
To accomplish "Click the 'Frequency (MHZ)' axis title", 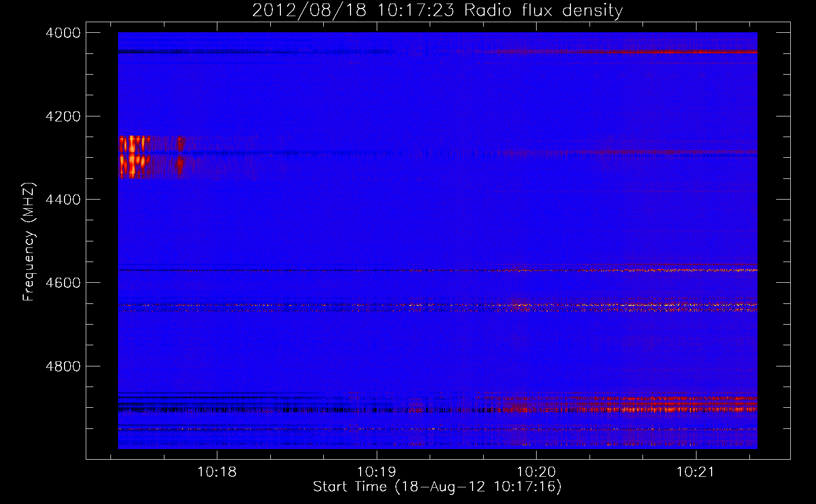I will pyautogui.click(x=29, y=242).
